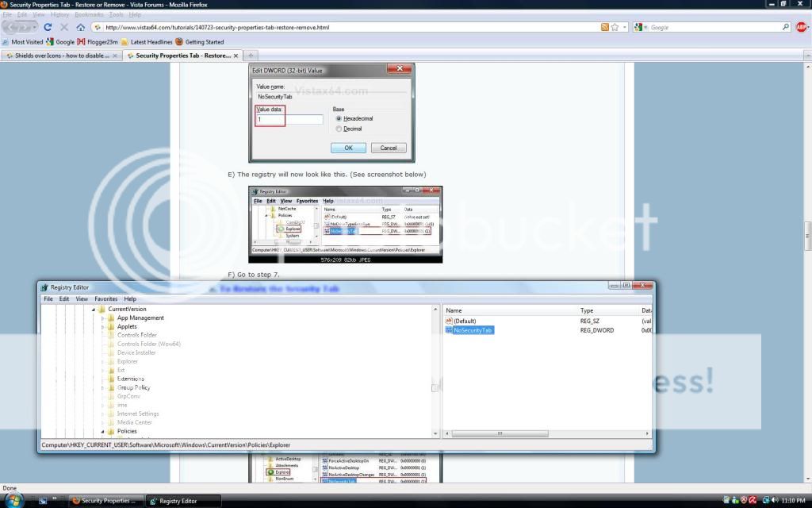Close the 'Security Properties Tab' browser tab
This screenshot has height=508, width=812.
(236, 56)
